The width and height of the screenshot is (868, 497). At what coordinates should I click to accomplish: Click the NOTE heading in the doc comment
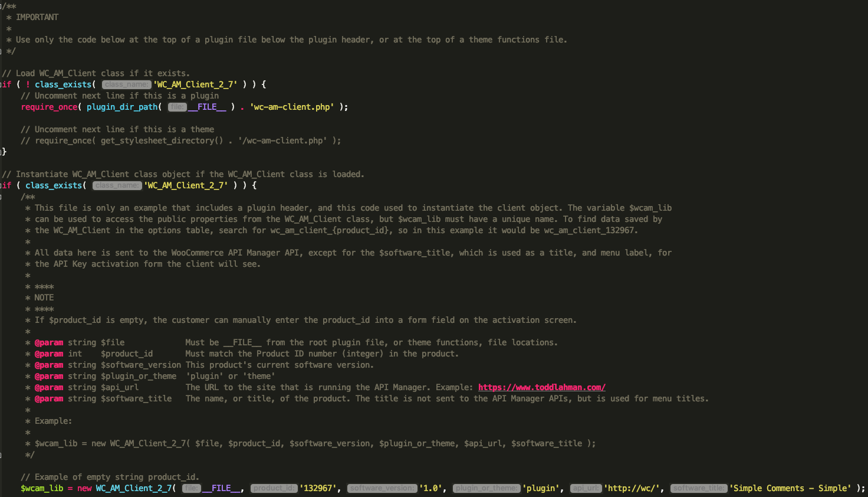[x=44, y=297]
